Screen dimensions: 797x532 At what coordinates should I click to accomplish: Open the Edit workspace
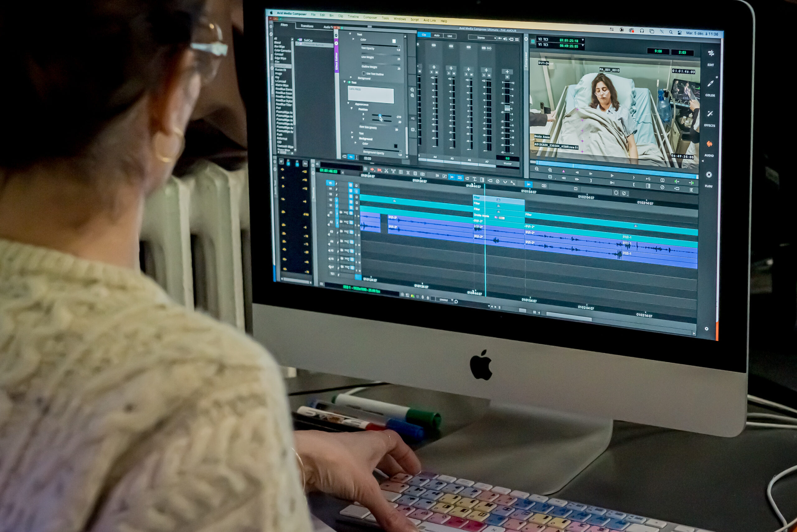tap(711, 57)
